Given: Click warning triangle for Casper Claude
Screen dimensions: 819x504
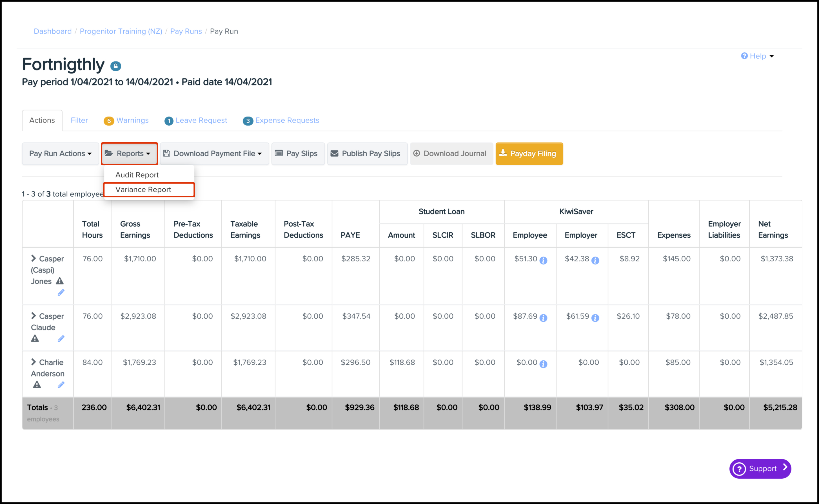Looking at the screenshot, I should pos(35,339).
